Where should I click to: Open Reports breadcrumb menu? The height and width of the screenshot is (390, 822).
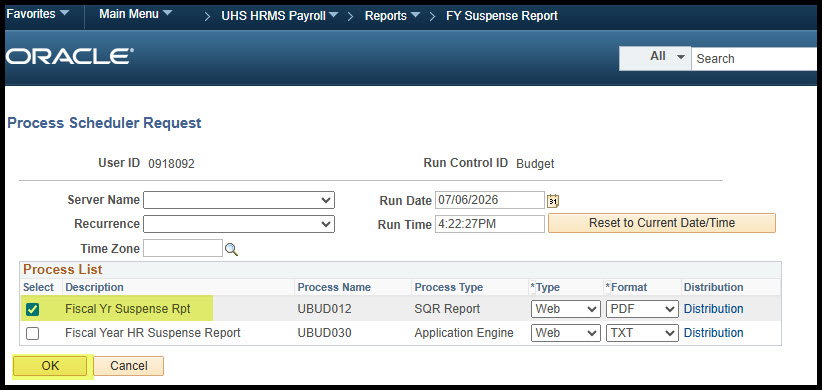tap(392, 16)
